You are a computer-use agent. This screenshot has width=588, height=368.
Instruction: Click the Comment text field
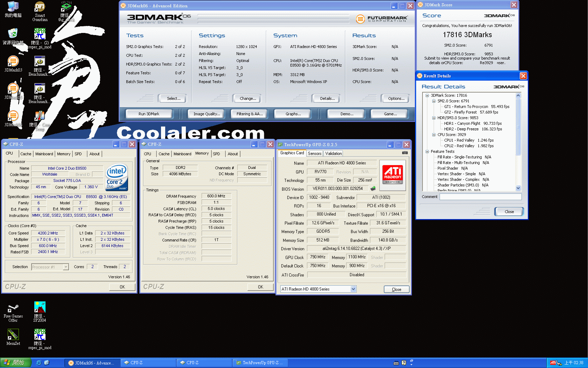click(480, 197)
